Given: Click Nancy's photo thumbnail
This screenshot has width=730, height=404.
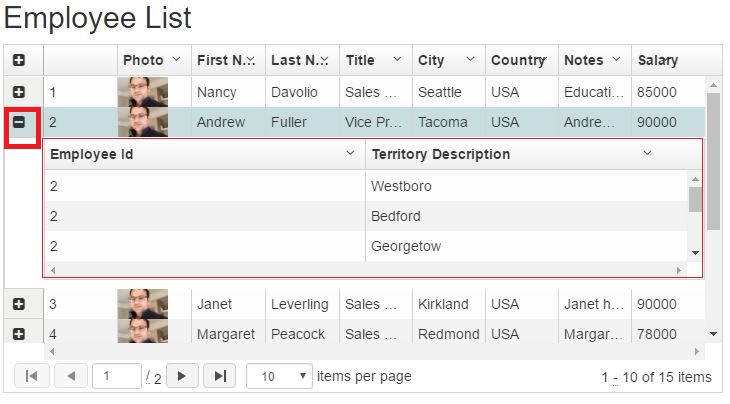Looking at the screenshot, I should (x=142, y=92).
